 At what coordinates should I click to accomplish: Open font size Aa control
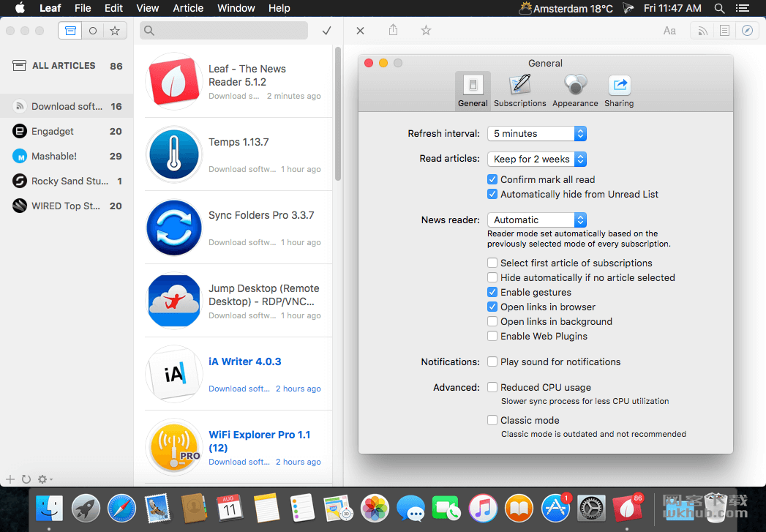click(x=669, y=31)
